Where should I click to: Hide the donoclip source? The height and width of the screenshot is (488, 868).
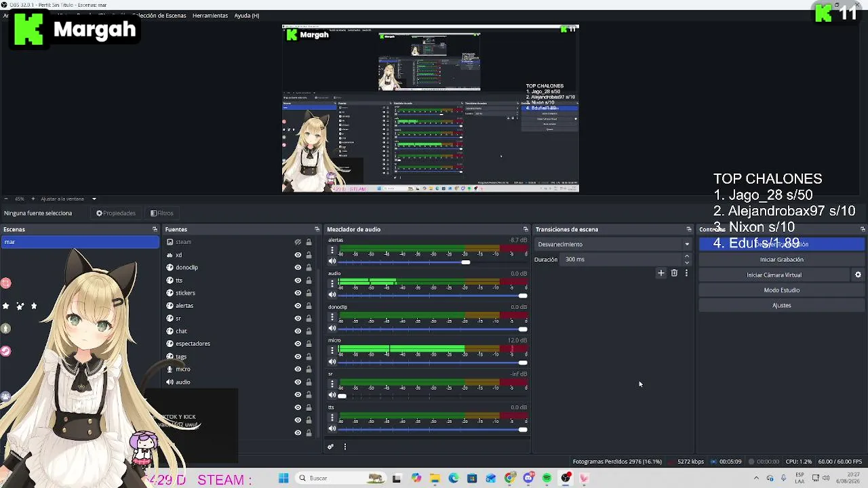tap(298, 268)
